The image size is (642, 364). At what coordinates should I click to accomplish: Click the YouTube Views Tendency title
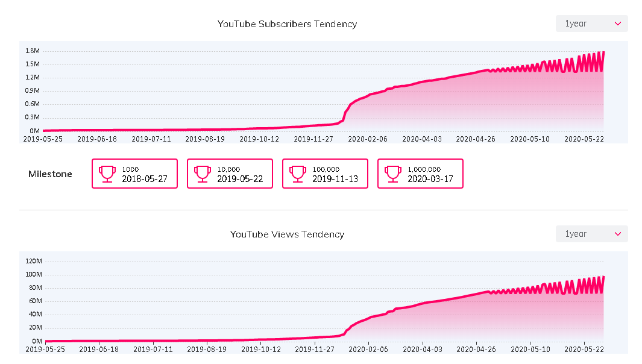287,234
